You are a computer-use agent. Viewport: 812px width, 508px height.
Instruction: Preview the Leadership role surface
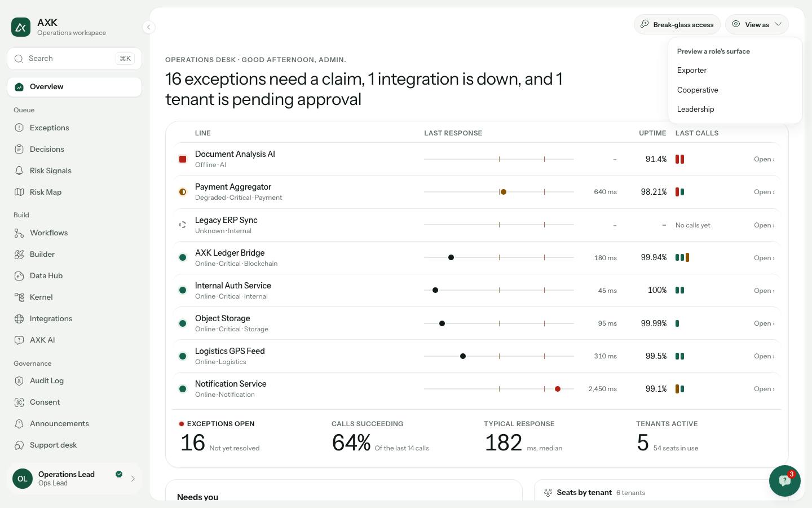point(735,110)
